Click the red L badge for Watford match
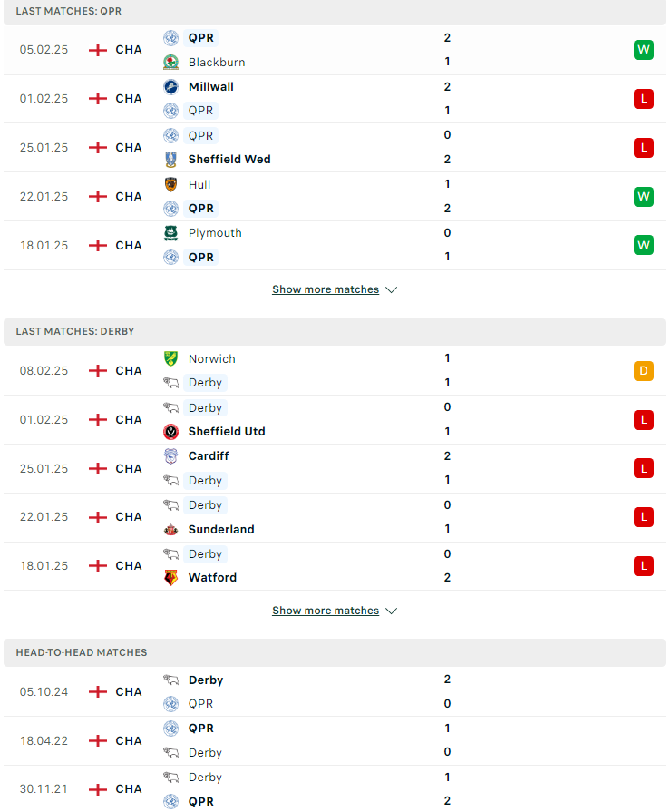Screen dimensions: 671x812 click(x=644, y=565)
